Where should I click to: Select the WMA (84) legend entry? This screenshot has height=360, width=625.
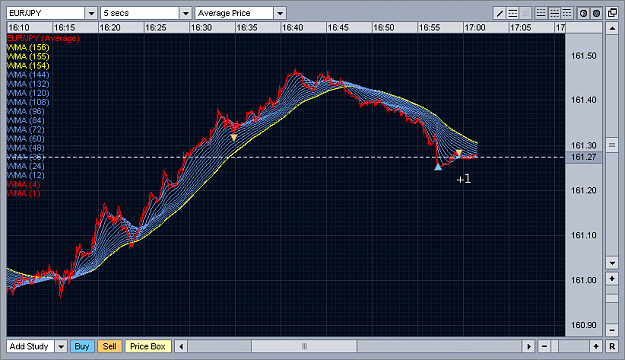pos(26,121)
